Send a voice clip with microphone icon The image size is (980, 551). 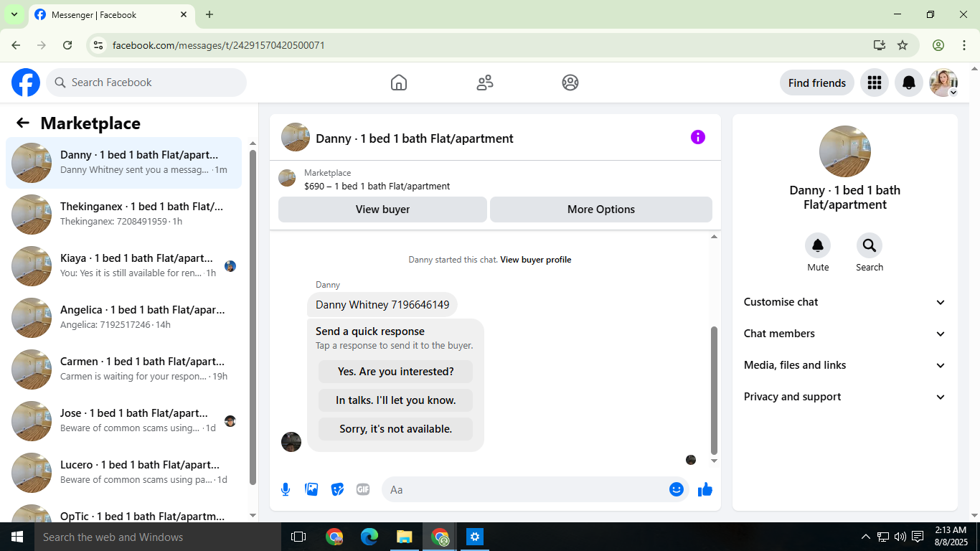coord(286,489)
